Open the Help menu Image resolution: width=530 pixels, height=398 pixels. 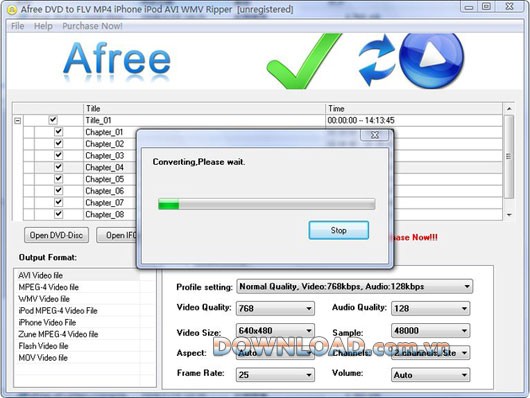click(43, 26)
